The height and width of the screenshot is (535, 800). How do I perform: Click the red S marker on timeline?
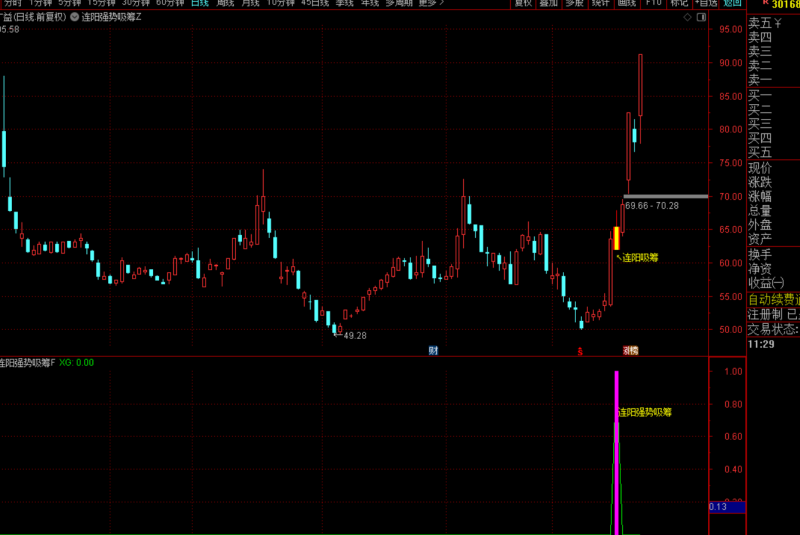pos(580,351)
